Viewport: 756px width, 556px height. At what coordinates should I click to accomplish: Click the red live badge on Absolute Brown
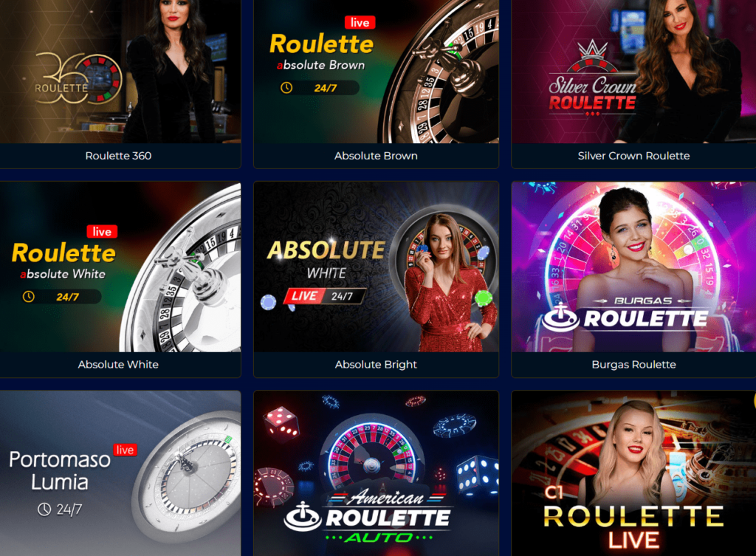[x=360, y=23]
